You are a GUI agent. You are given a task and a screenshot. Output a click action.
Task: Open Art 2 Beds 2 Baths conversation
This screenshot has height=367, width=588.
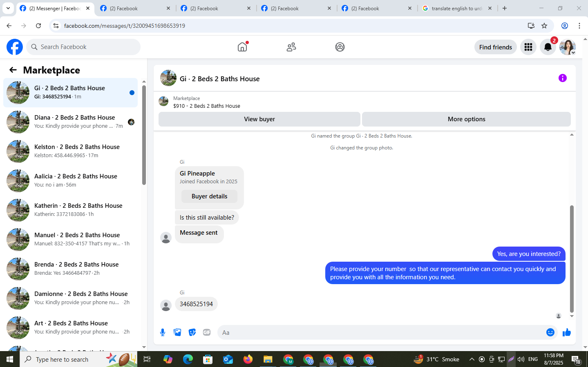click(x=70, y=328)
